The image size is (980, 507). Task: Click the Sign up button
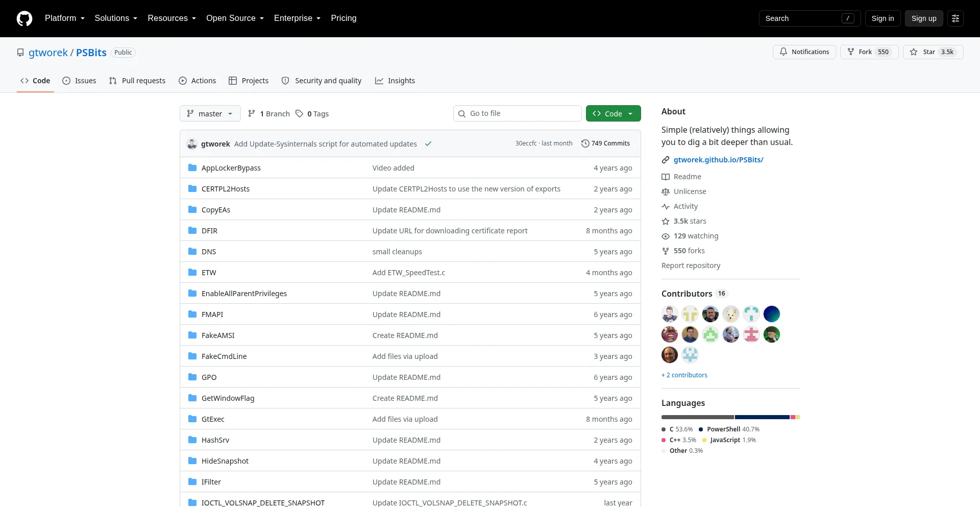[x=924, y=18]
